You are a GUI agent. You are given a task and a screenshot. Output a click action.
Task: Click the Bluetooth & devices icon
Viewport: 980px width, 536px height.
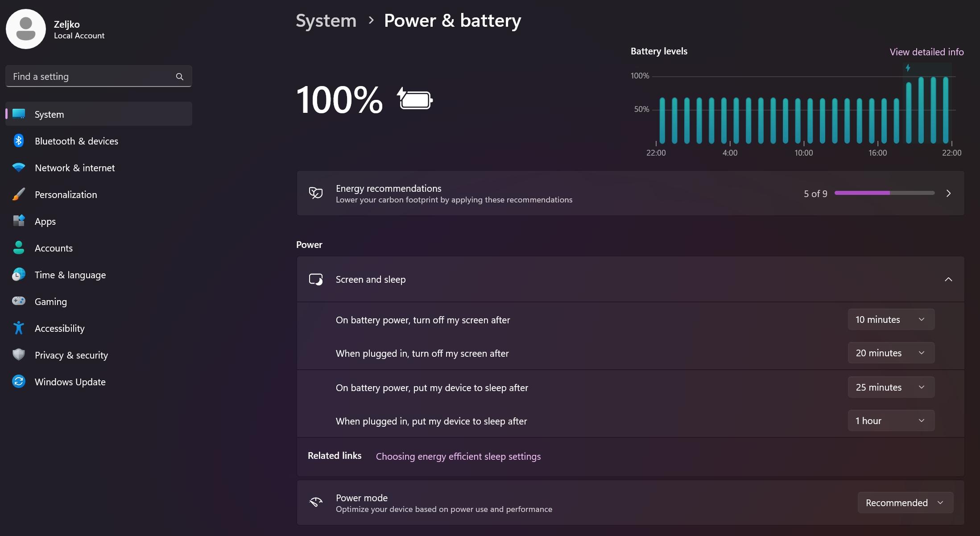(x=19, y=141)
